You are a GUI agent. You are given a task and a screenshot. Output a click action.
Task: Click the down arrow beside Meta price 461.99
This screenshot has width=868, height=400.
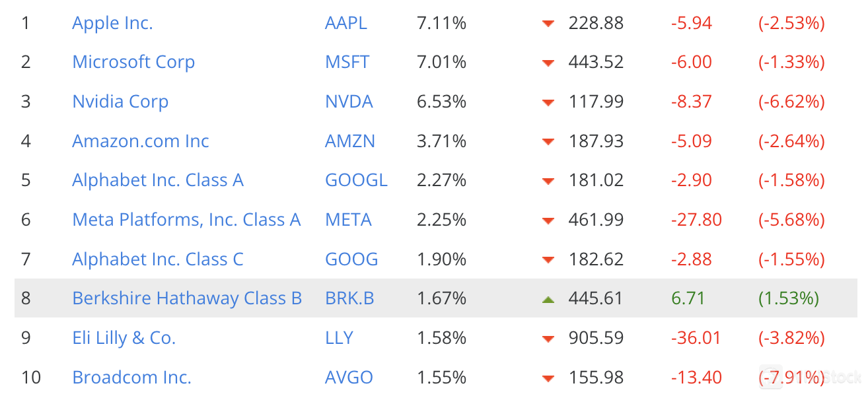pyautogui.click(x=548, y=220)
